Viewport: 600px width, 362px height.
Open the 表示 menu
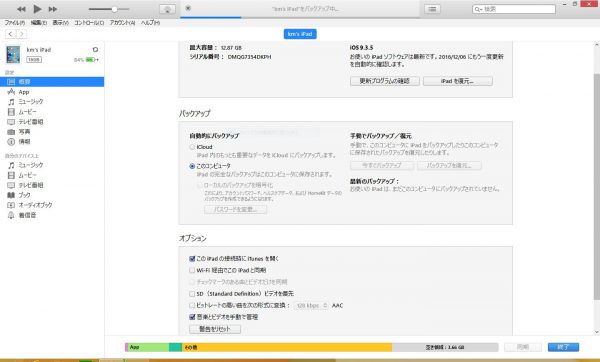click(60, 23)
